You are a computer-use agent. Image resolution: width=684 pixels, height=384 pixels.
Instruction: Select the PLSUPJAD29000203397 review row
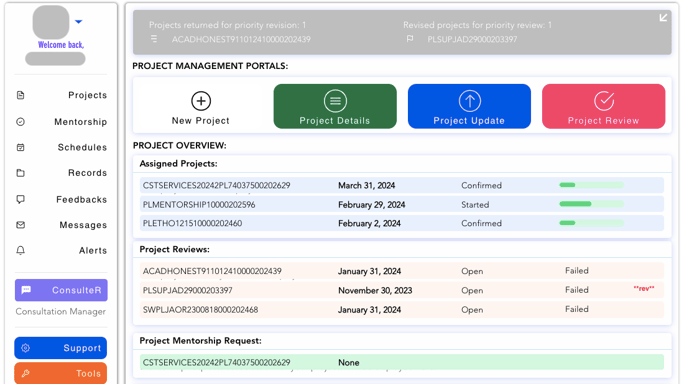coord(402,290)
